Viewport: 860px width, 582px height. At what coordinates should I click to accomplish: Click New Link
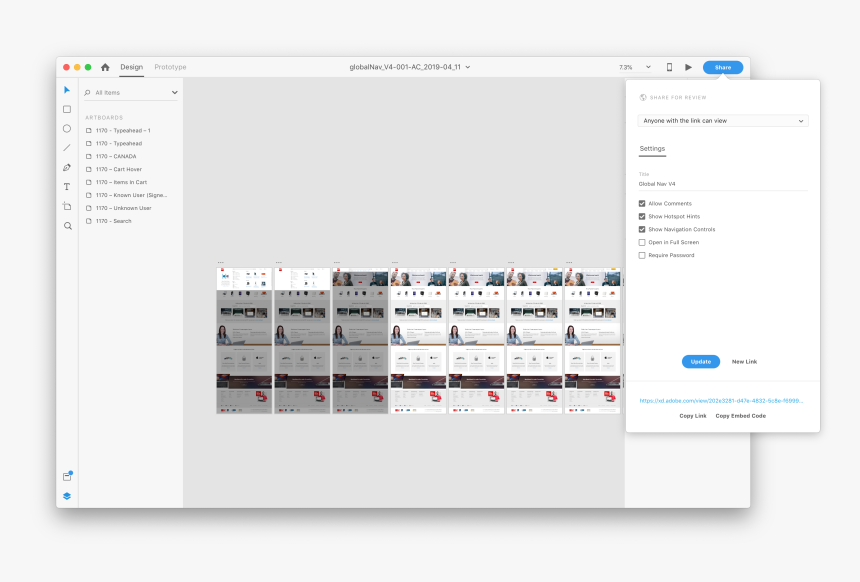[744, 361]
